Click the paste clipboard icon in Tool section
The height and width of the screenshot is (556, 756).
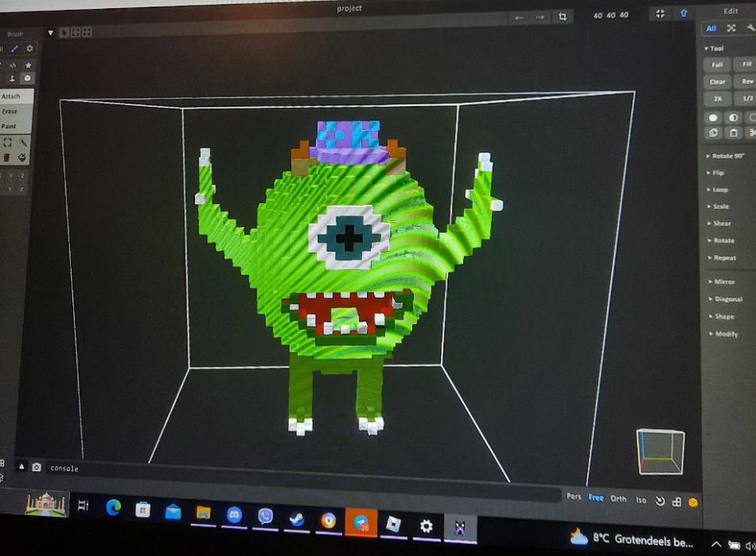[733, 132]
